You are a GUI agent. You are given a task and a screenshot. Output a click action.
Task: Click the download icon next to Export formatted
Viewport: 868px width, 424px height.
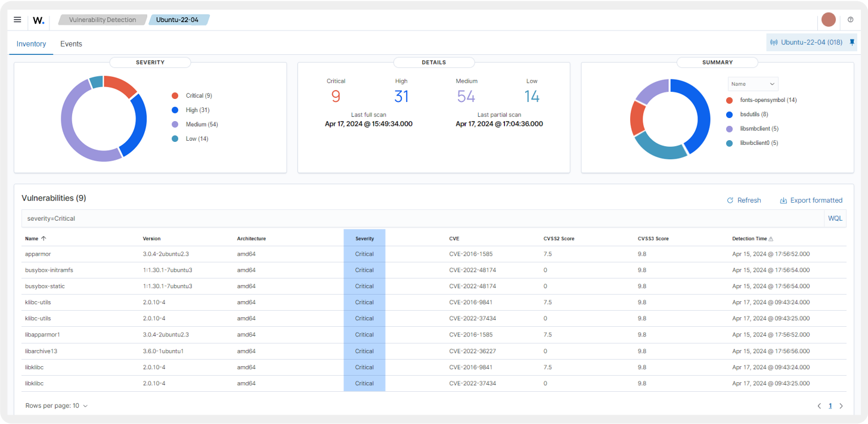783,200
